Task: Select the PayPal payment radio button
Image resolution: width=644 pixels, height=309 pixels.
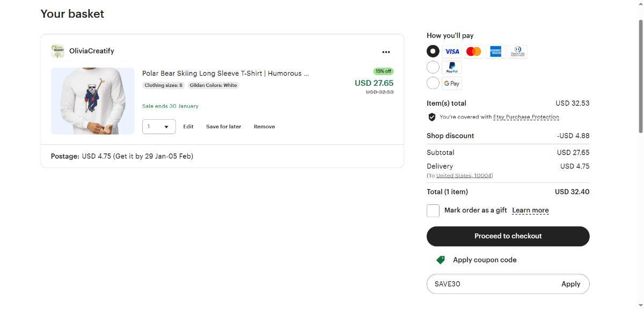Action: tap(433, 68)
